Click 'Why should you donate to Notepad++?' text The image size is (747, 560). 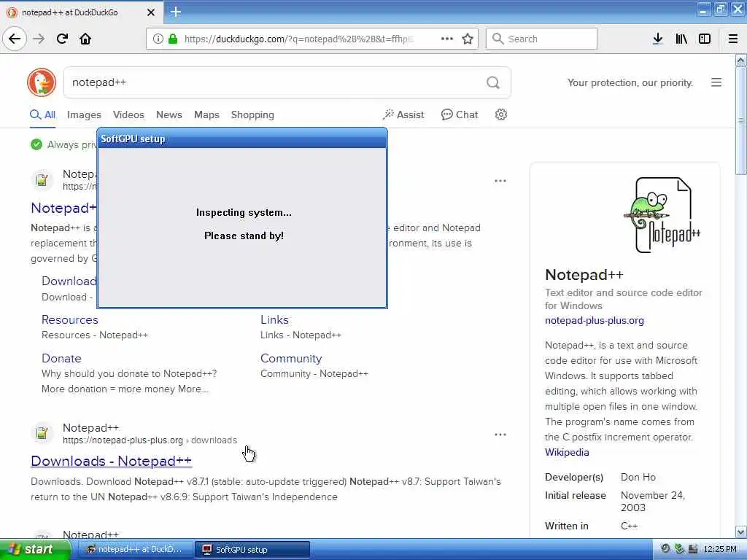tap(129, 374)
